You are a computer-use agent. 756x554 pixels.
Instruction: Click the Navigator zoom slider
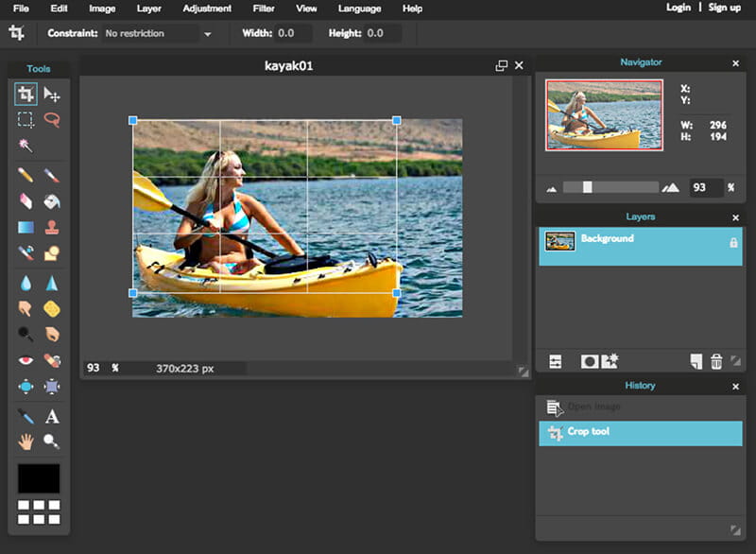610,187
